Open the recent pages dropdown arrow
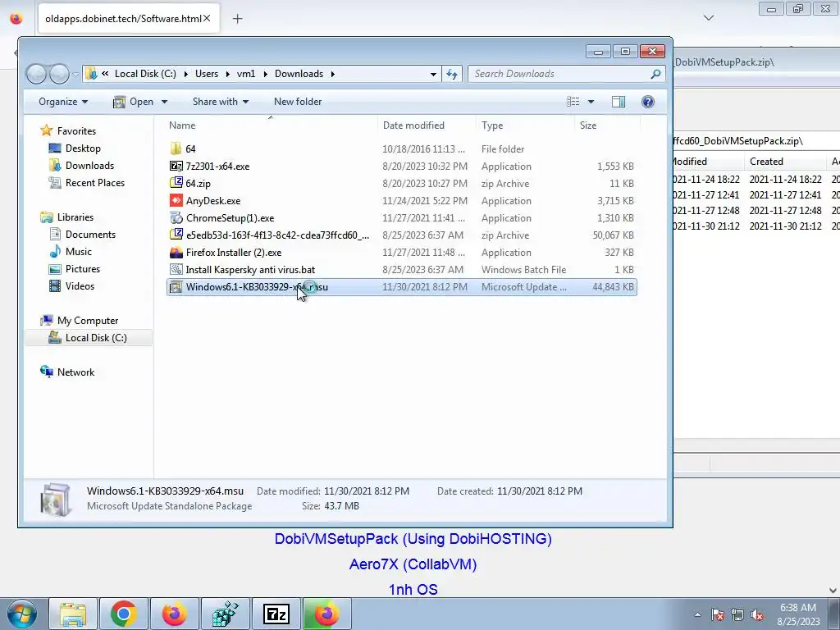 [75, 74]
